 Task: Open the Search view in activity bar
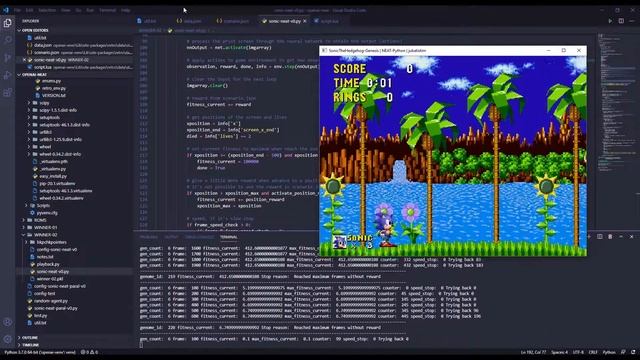coord(7,40)
